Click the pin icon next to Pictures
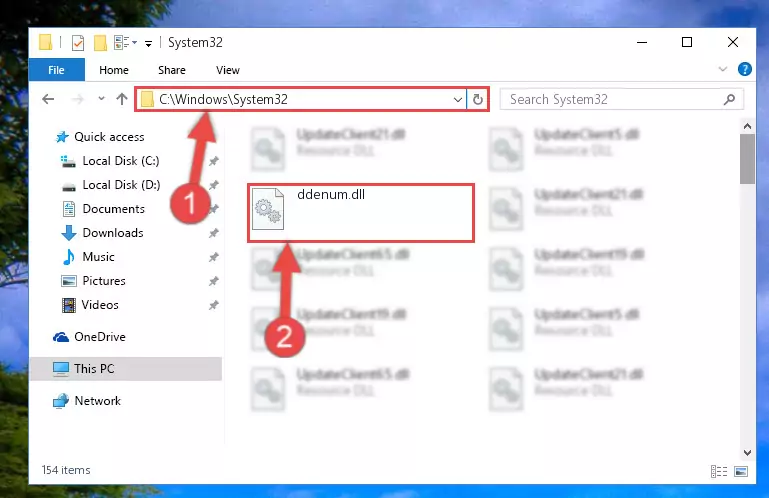Viewport: 769px width, 498px height. 213,281
